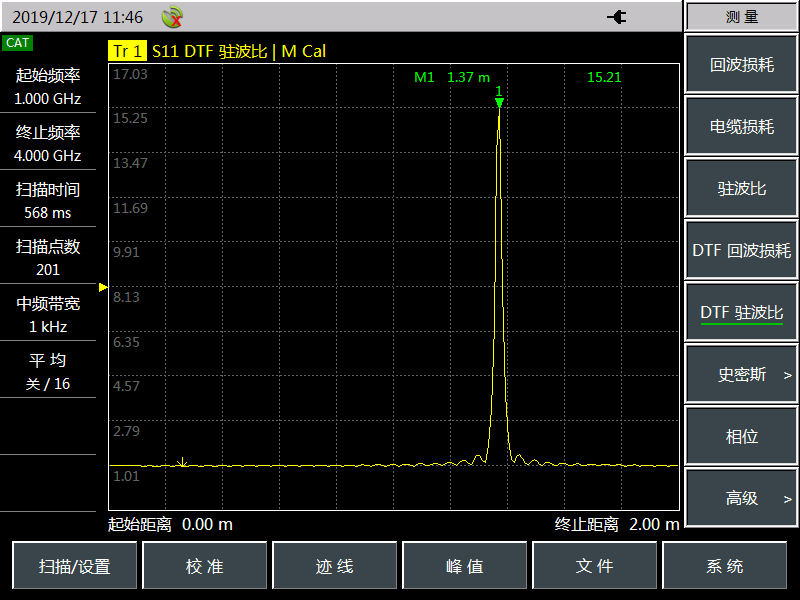The height and width of the screenshot is (600, 800).
Task: Expand the 高级 submenu
Action: (741, 499)
